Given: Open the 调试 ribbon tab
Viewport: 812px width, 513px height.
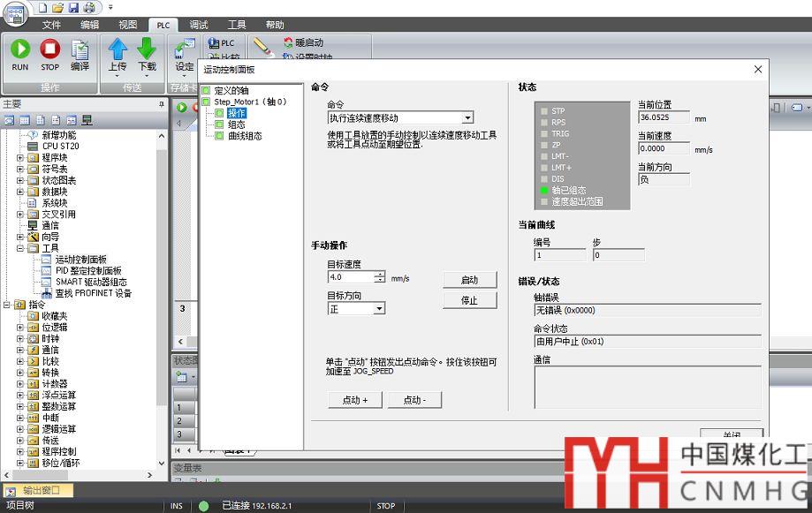Looking at the screenshot, I should coord(198,25).
